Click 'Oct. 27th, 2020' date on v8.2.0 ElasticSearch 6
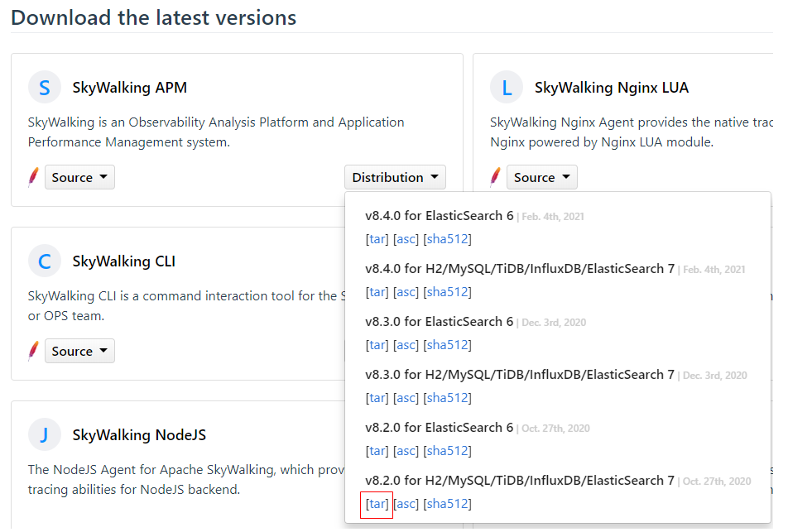 pyautogui.click(x=556, y=429)
